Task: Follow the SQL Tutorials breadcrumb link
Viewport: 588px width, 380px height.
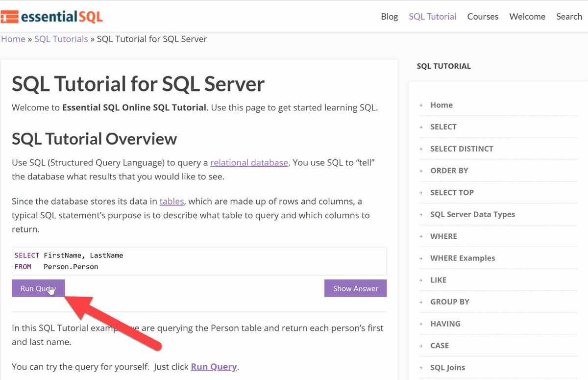Action: coord(61,39)
